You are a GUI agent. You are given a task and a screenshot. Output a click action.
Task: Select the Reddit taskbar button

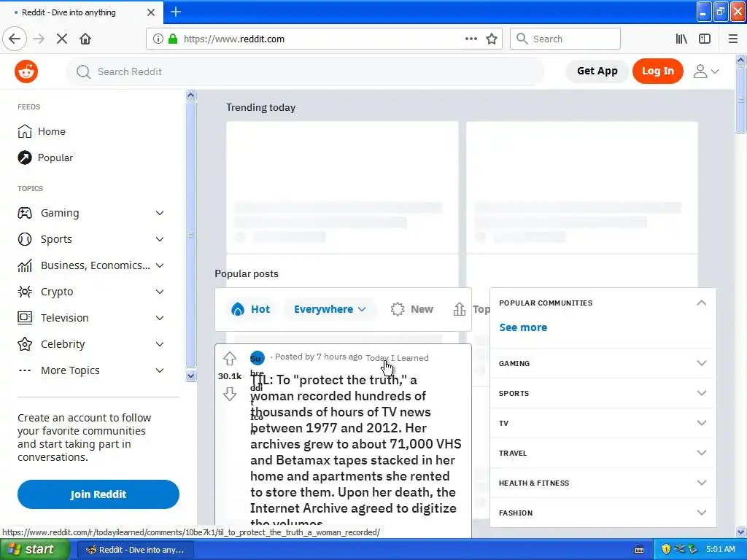click(136, 550)
